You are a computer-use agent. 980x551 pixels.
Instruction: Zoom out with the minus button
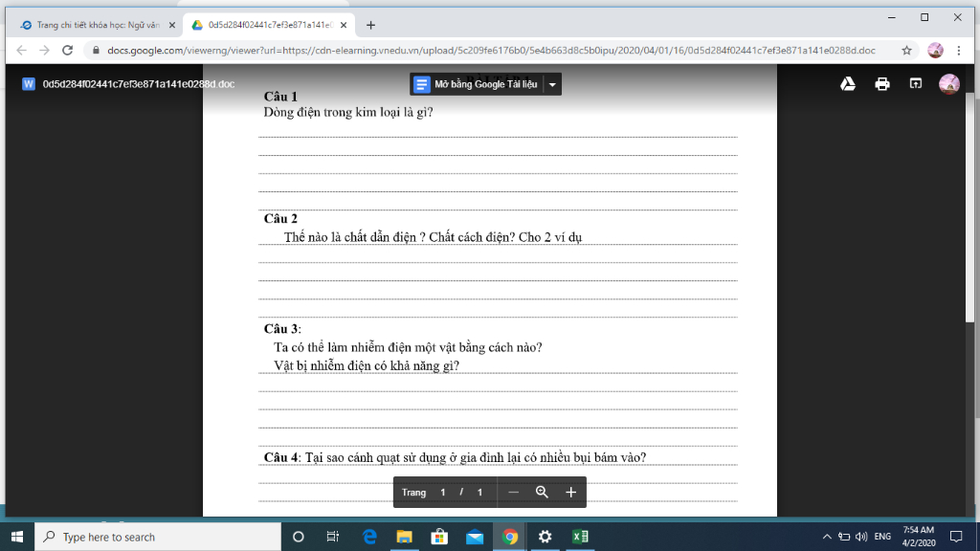point(513,493)
